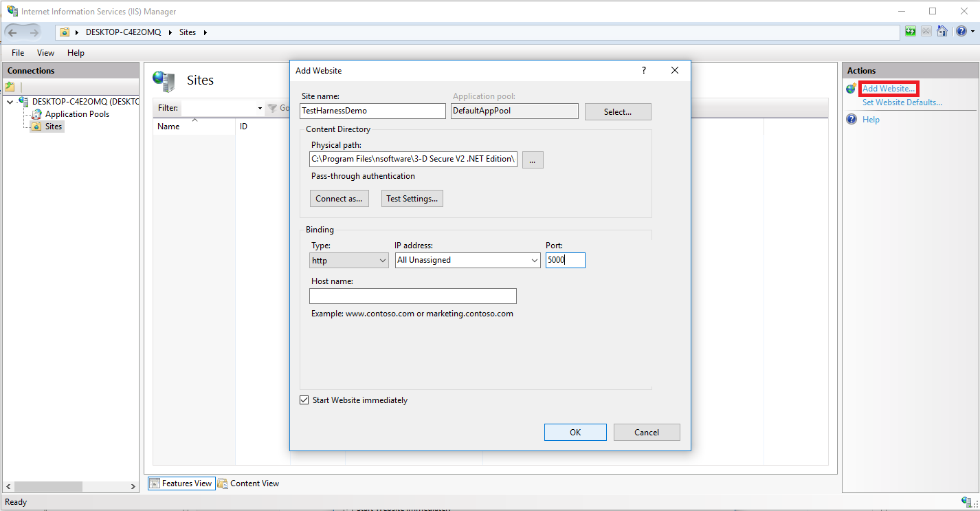Image resolution: width=980 pixels, height=511 pixels.
Task: Click Sites in the breadcrumb address bar
Action: coord(187,32)
